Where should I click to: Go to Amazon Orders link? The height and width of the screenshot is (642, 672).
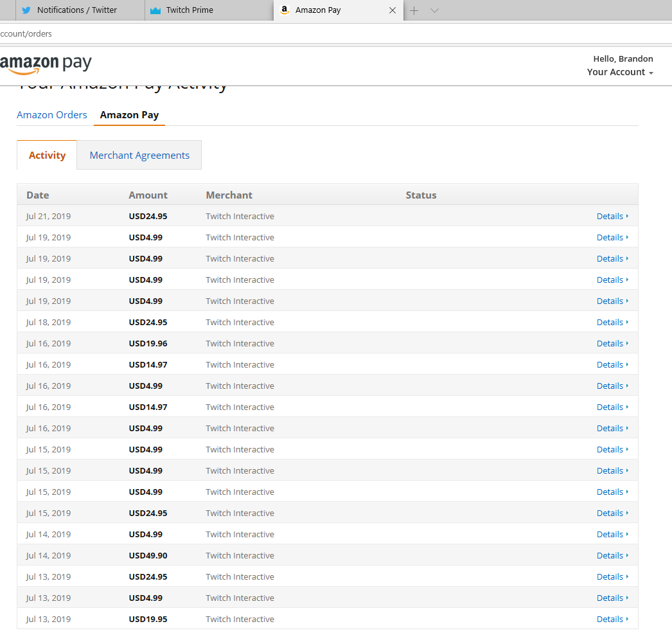[x=52, y=115]
